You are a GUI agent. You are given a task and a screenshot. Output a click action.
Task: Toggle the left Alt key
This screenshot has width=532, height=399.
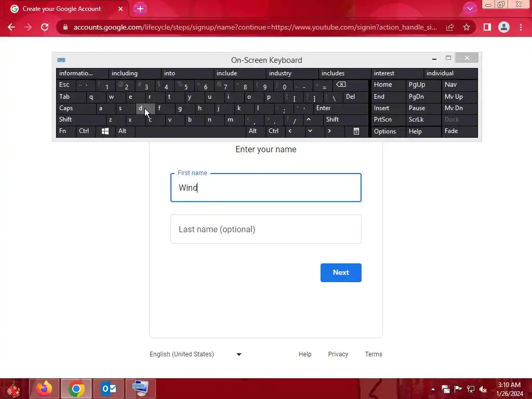pyautogui.click(x=125, y=131)
